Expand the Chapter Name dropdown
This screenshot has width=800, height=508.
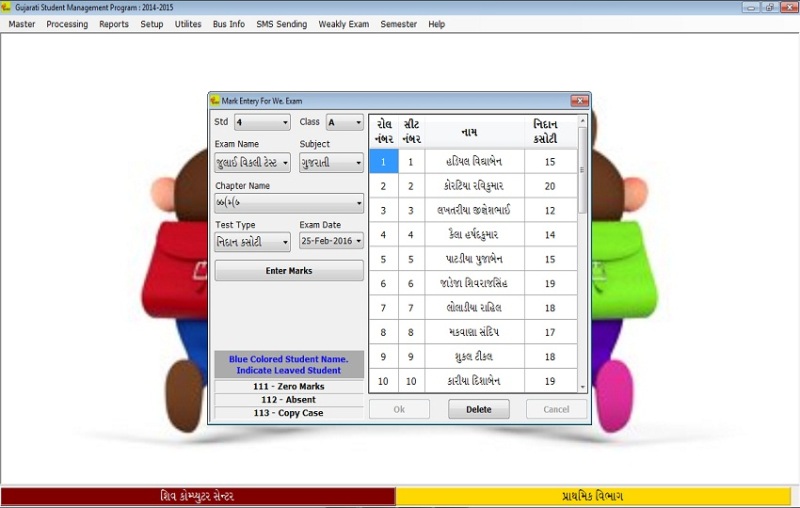click(x=358, y=204)
